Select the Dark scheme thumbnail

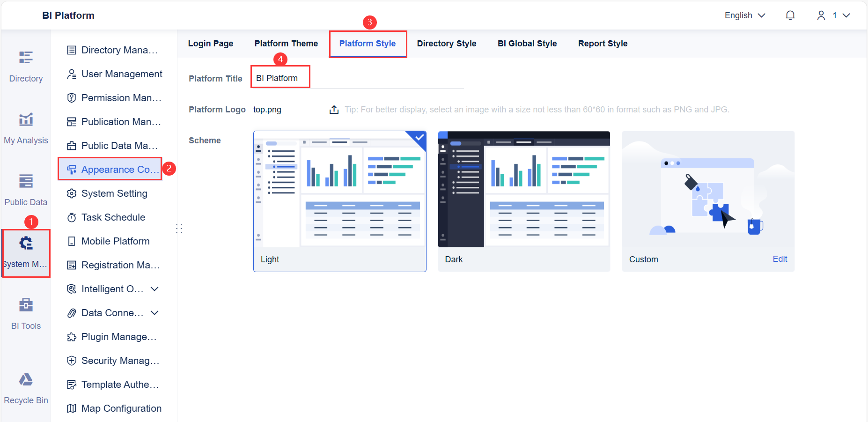pyautogui.click(x=524, y=189)
